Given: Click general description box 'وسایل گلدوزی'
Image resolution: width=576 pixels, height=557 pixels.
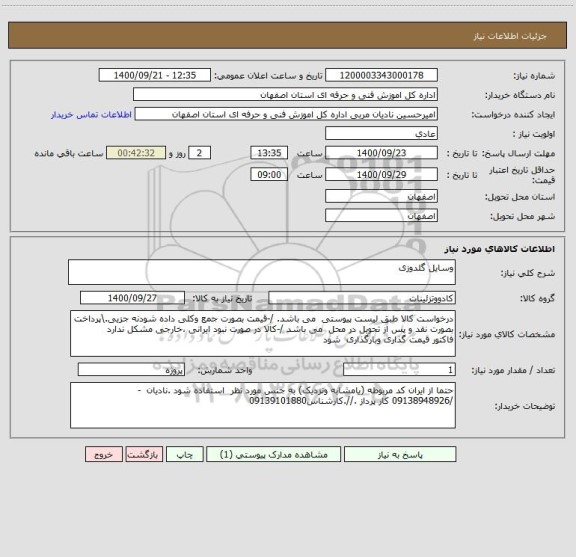Looking at the screenshot, I should click(x=262, y=272).
